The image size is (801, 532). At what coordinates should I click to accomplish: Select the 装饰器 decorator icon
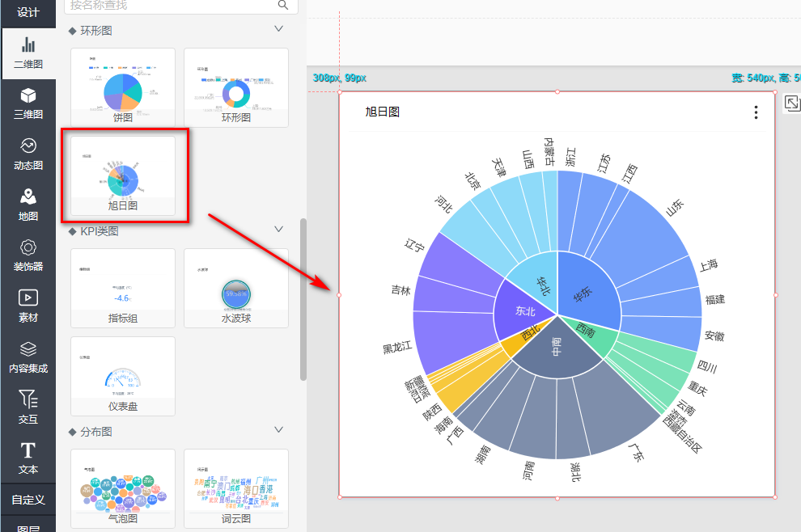(x=28, y=254)
